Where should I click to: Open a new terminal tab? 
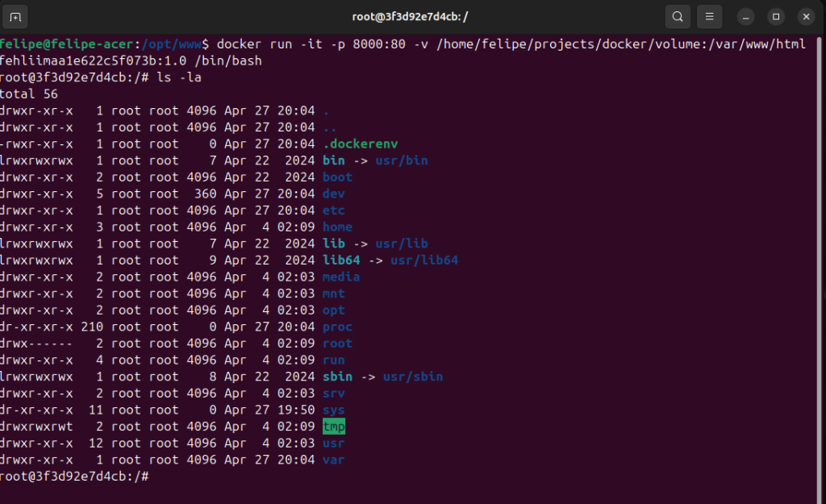pos(16,16)
